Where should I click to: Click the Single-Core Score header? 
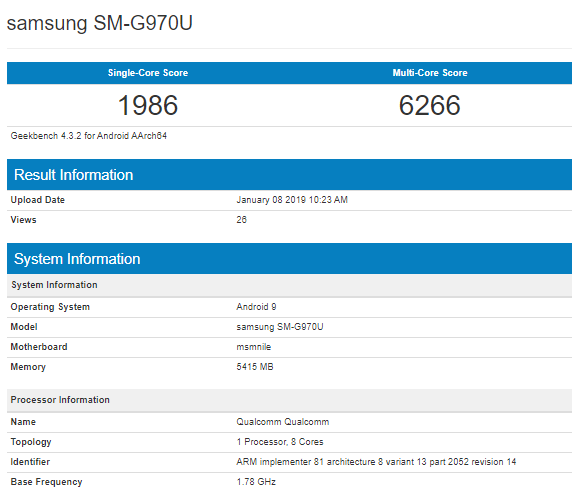tap(148, 73)
